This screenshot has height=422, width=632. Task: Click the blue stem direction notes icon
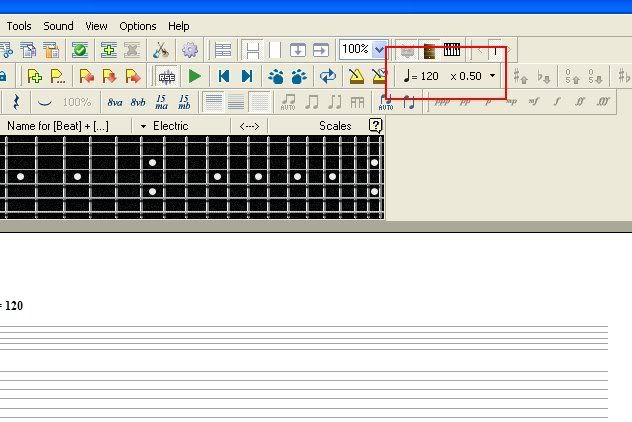point(409,102)
